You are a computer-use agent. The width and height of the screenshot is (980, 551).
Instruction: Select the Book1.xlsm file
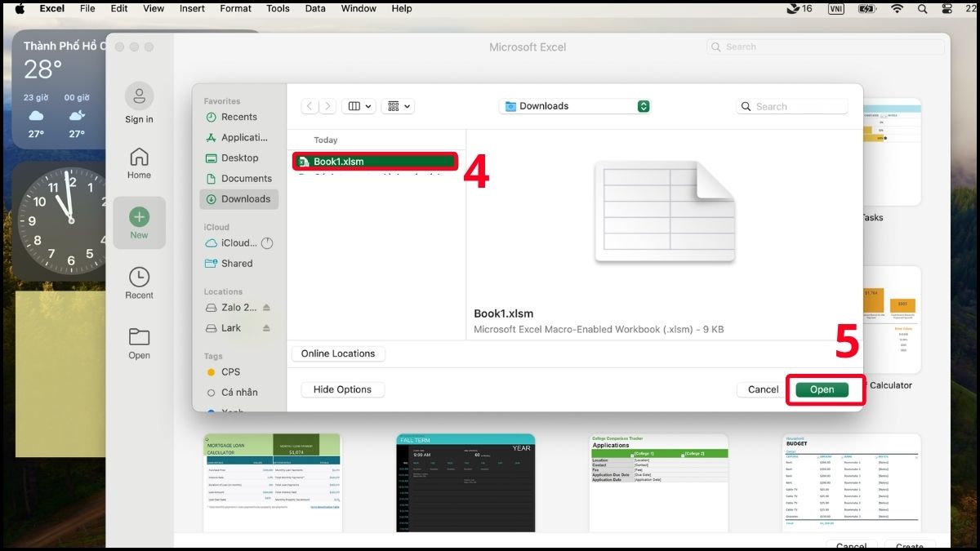375,162
